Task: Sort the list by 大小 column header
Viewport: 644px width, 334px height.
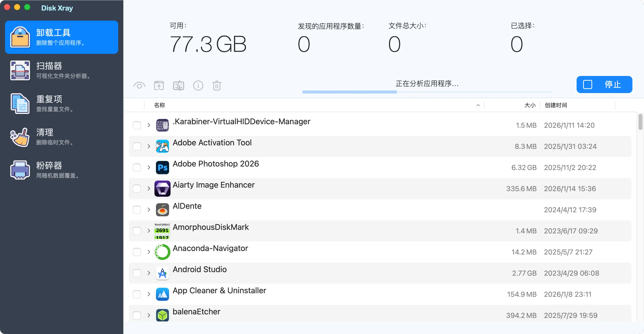Action: [530, 105]
